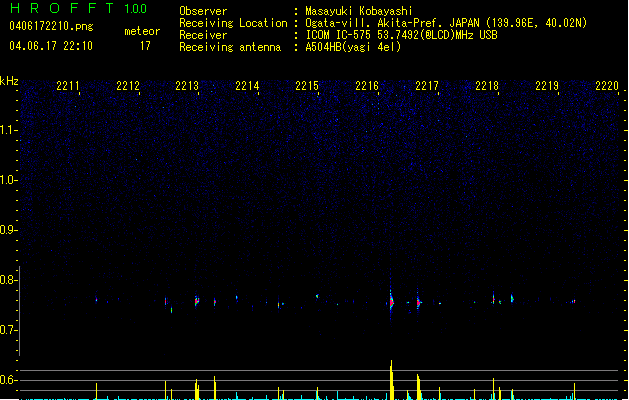Click the kHz axis unit label
This screenshot has width=629, height=400.
tap(9, 81)
